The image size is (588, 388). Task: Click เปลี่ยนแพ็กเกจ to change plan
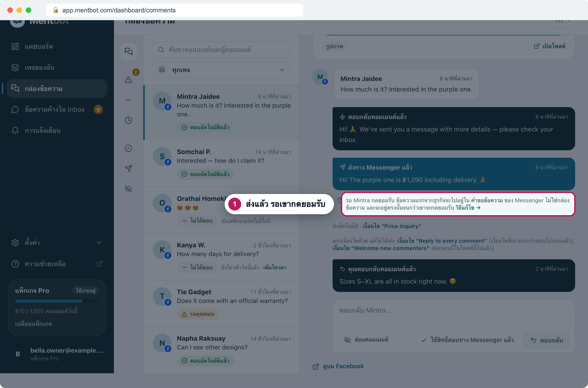coord(33,324)
